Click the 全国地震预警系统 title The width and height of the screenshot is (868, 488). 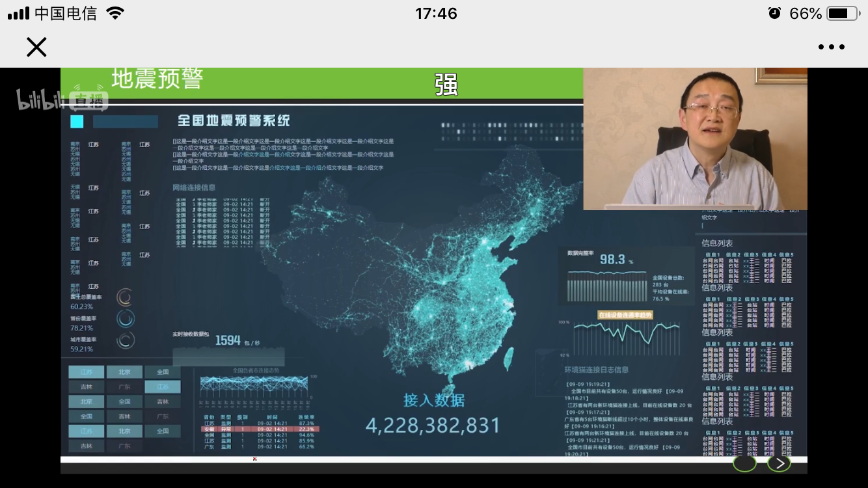[x=234, y=121]
